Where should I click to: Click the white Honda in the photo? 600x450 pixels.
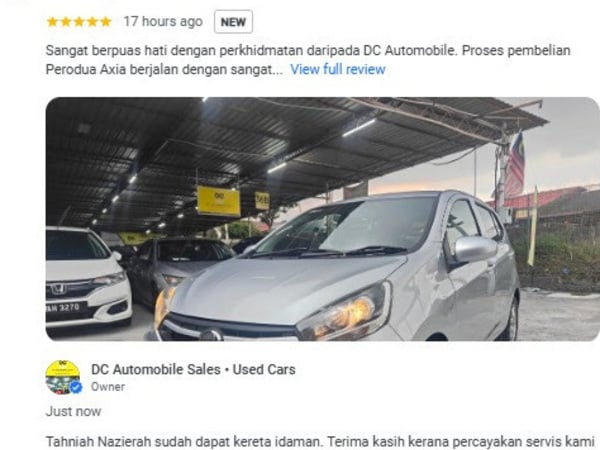click(x=88, y=276)
